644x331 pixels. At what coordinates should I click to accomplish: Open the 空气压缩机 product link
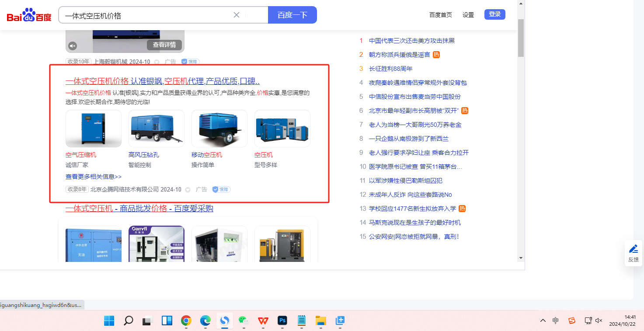point(81,155)
